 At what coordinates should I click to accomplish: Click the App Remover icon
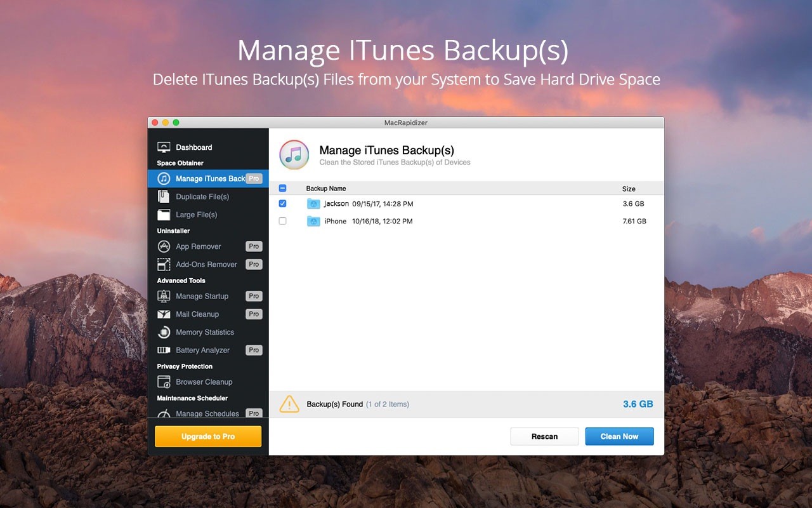pyautogui.click(x=164, y=246)
